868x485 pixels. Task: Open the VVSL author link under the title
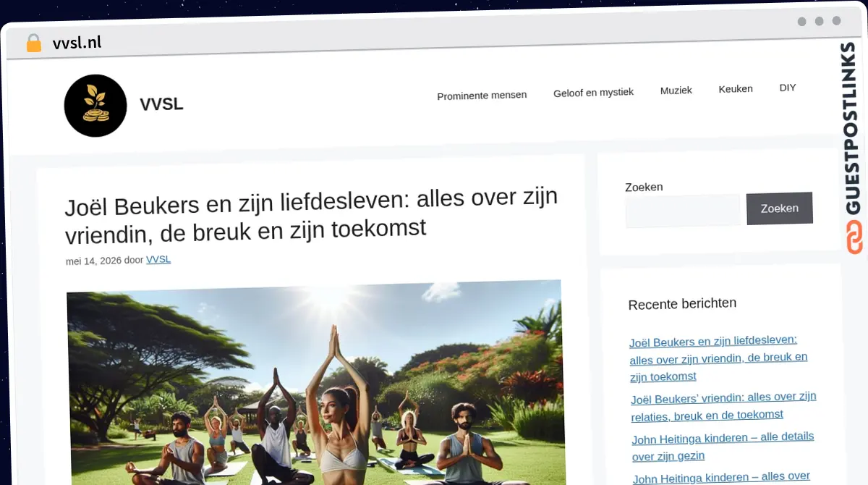tap(158, 259)
